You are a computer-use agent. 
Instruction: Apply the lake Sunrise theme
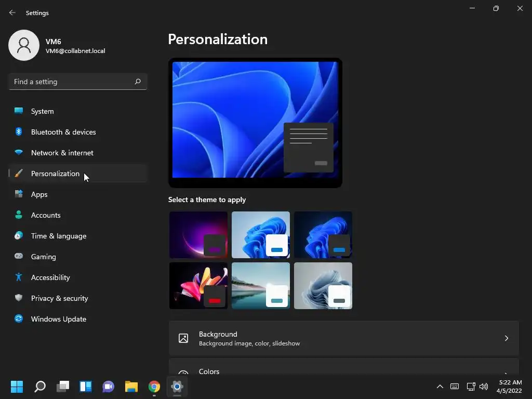tap(261, 286)
